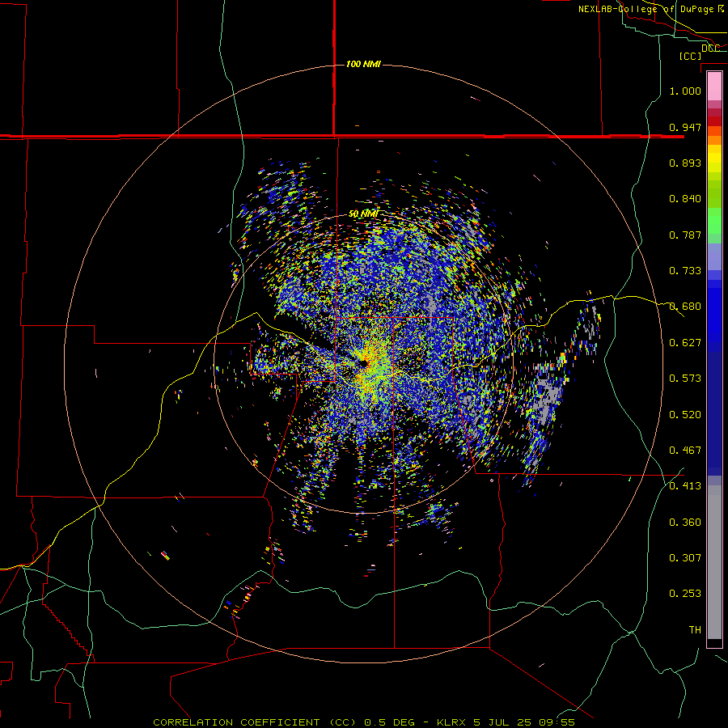The image size is (728, 728).
Task: Click the NEXLAB-College of DuPage header text
Action: coord(651,9)
